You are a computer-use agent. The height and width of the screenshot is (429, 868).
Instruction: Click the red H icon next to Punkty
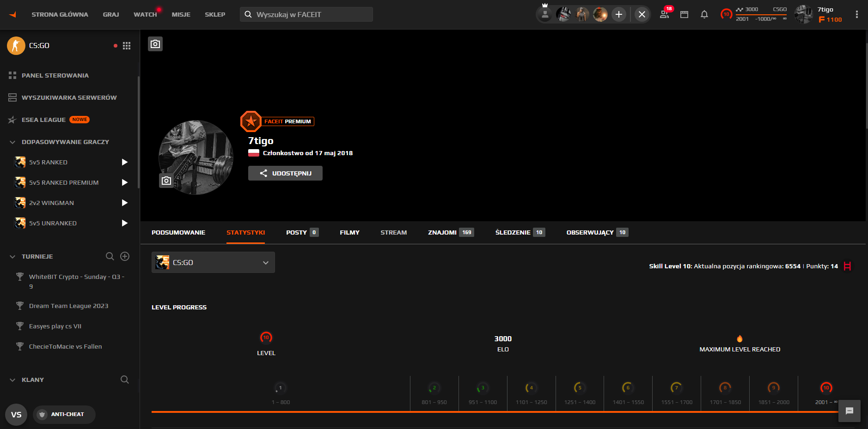pos(847,266)
